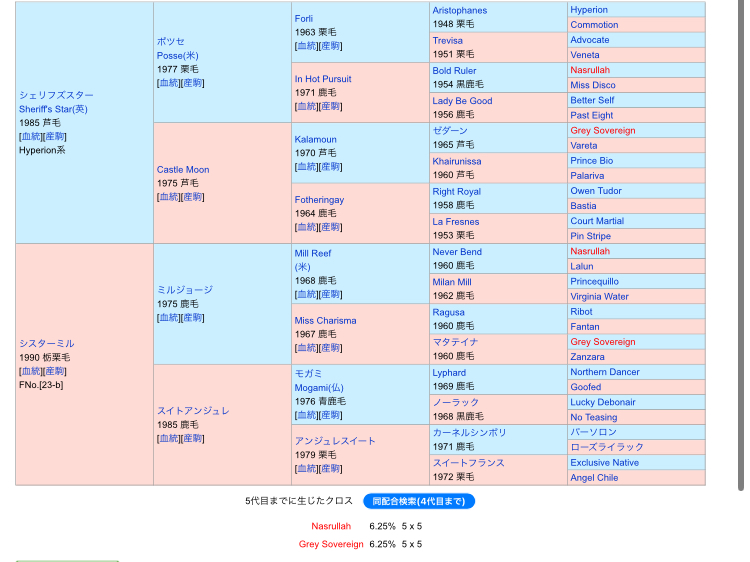Open 血統 link under Sheriff's Star
Screen dimensions: 750x562
point(31,136)
